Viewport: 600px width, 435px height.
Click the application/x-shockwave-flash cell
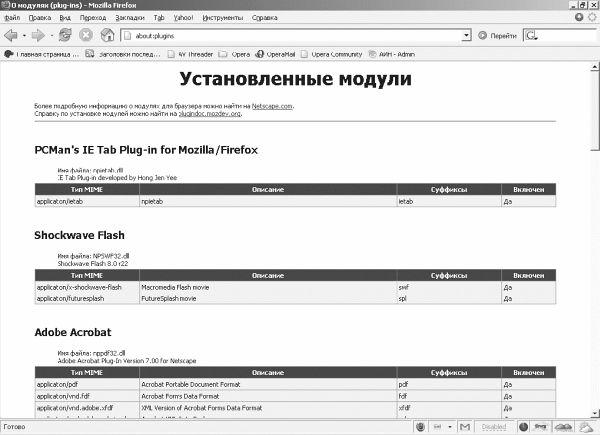[87, 287]
